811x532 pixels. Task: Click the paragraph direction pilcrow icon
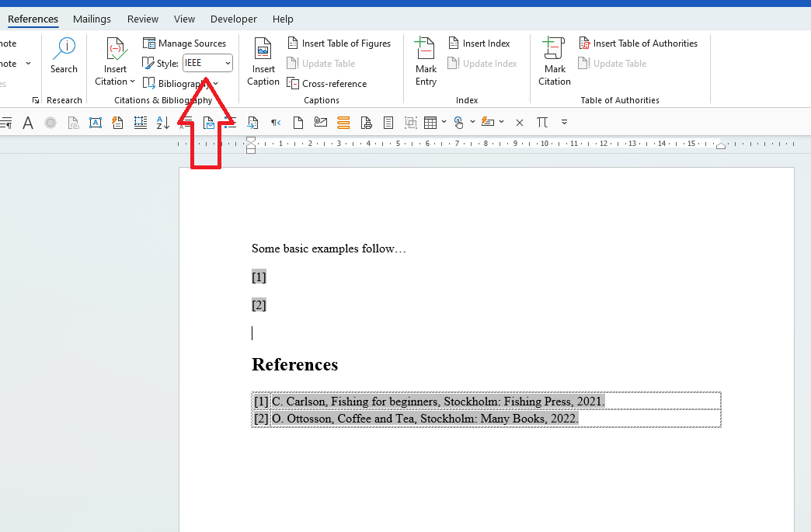(x=276, y=123)
